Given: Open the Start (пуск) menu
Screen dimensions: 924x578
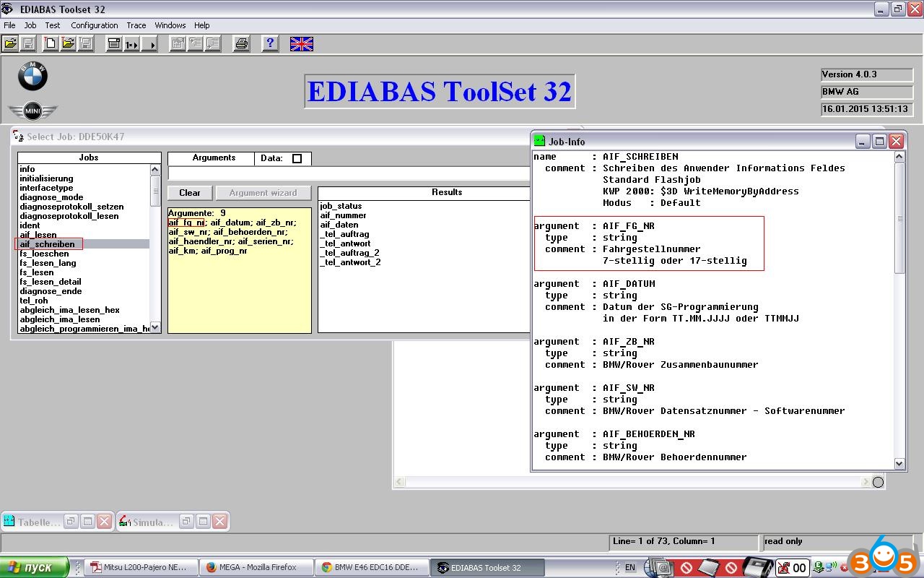Looking at the screenshot, I should pyautogui.click(x=35, y=567).
